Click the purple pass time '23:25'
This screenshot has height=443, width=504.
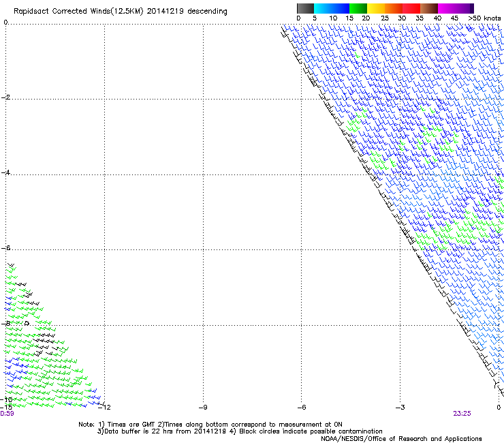point(462,414)
